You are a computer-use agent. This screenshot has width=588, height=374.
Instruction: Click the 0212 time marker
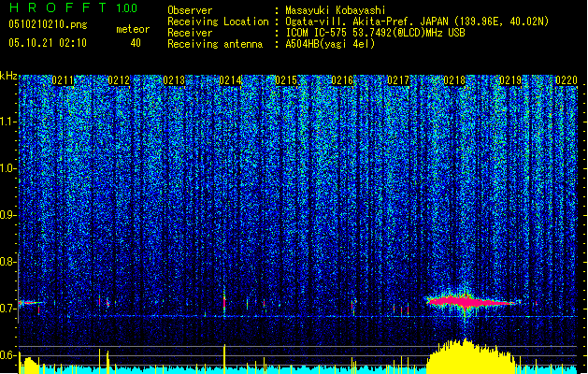click(x=119, y=80)
